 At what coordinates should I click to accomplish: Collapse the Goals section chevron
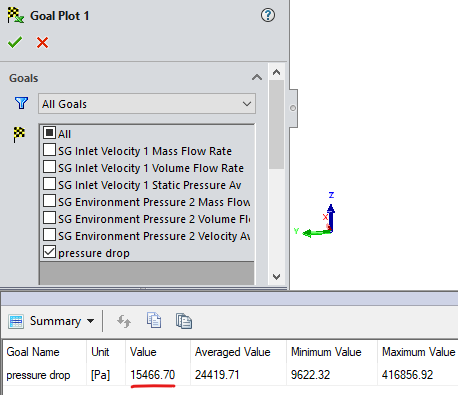pos(257,78)
